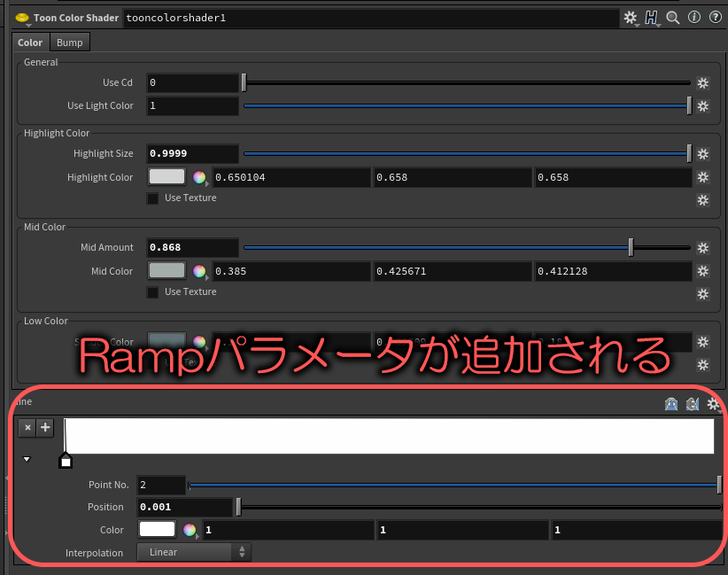This screenshot has height=575, width=728.
Task: Open the node type dropdown arrow under icon
Action: pyautogui.click(x=29, y=26)
